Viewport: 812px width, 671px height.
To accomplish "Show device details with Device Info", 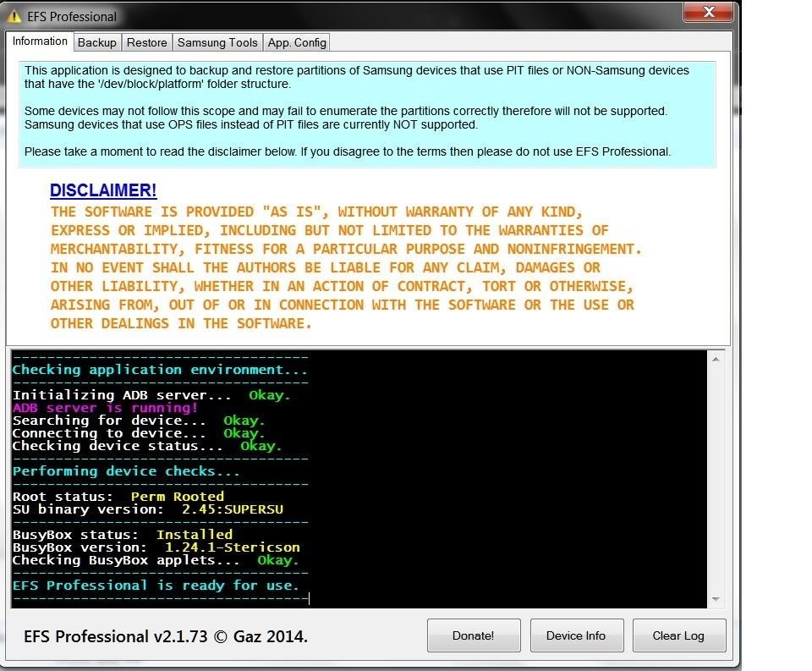I will pyautogui.click(x=576, y=635).
